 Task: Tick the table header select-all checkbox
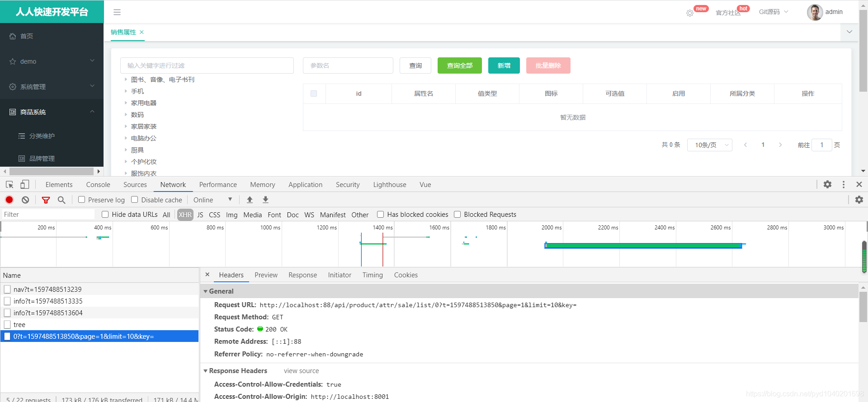tap(314, 93)
